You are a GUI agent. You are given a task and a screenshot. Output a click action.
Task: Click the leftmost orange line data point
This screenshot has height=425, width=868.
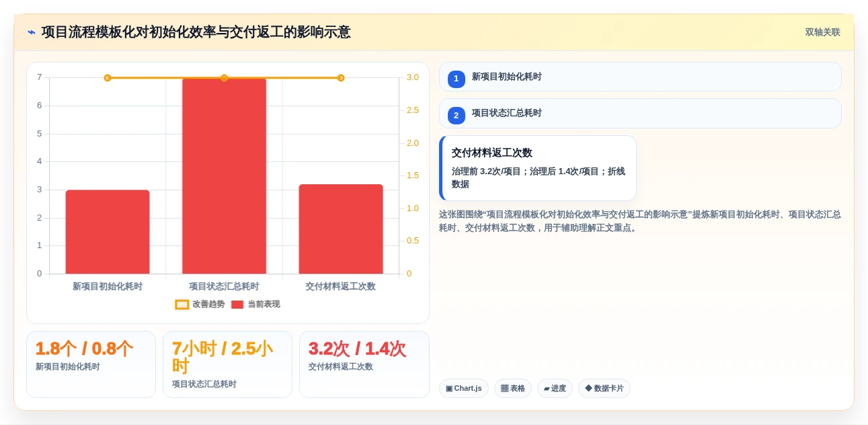coord(108,78)
